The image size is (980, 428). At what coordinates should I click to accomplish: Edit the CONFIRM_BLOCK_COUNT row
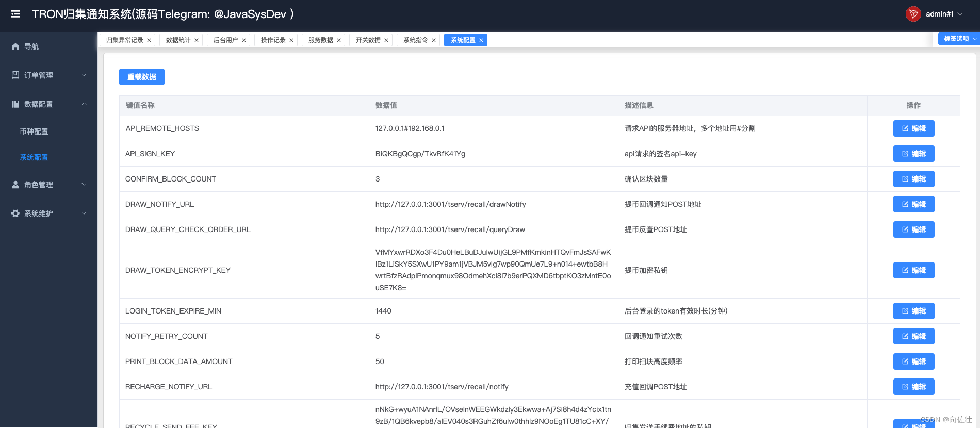click(913, 179)
